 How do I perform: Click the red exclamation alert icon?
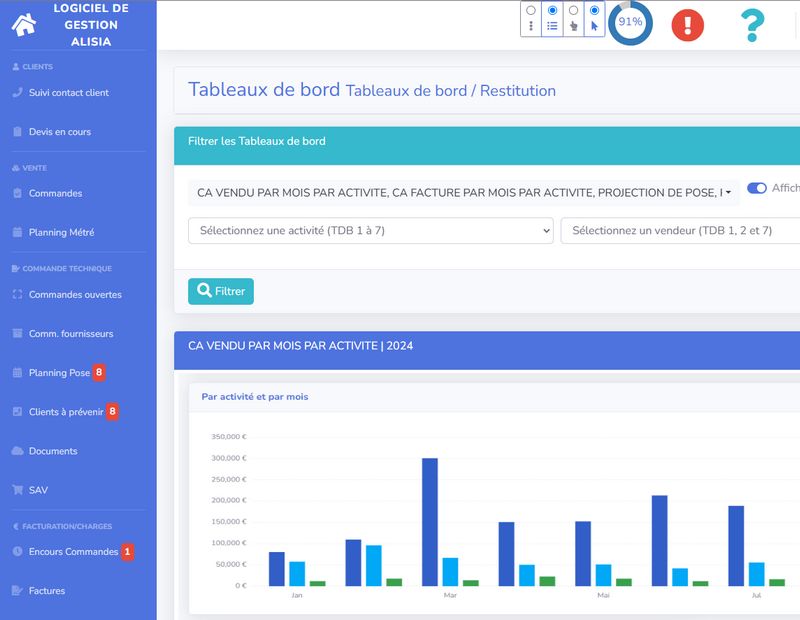[x=687, y=24]
